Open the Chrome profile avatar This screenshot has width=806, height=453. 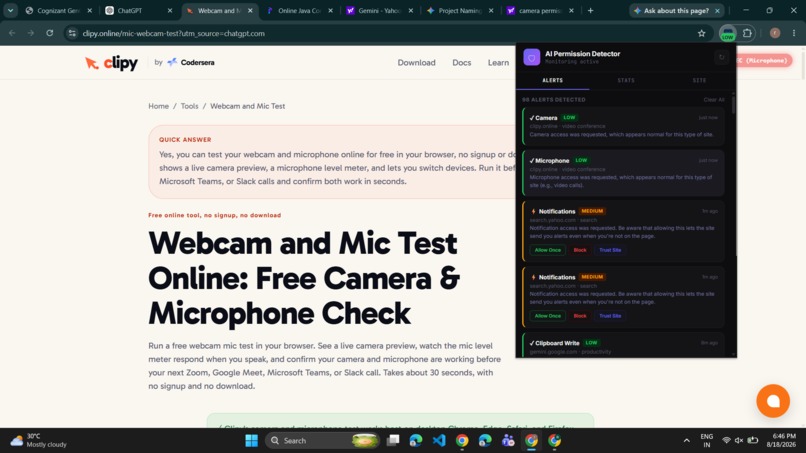tap(775, 33)
